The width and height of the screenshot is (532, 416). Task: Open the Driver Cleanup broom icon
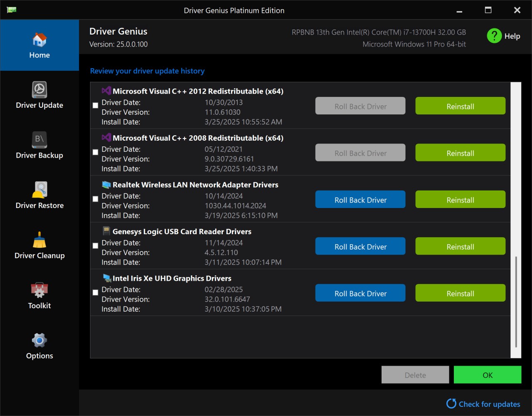[x=39, y=240]
